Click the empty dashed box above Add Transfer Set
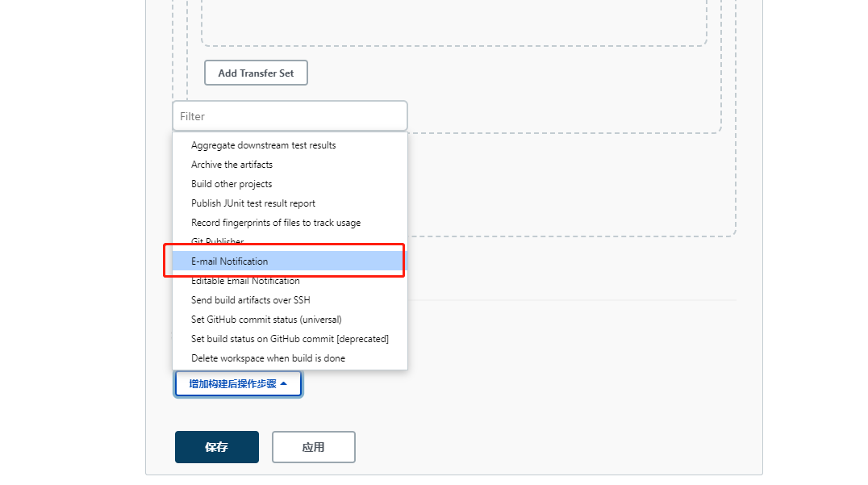Screen dimensions: 868x485 point(453,23)
